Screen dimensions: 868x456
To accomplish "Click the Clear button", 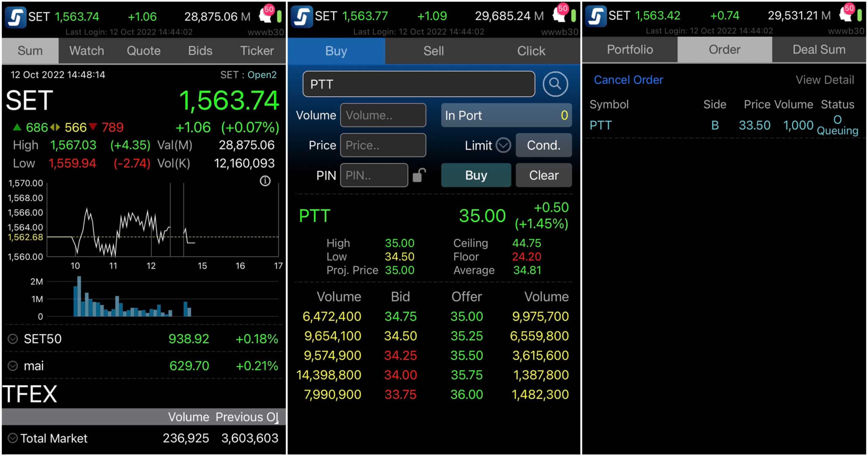I will pyautogui.click(x=544, y=175).
